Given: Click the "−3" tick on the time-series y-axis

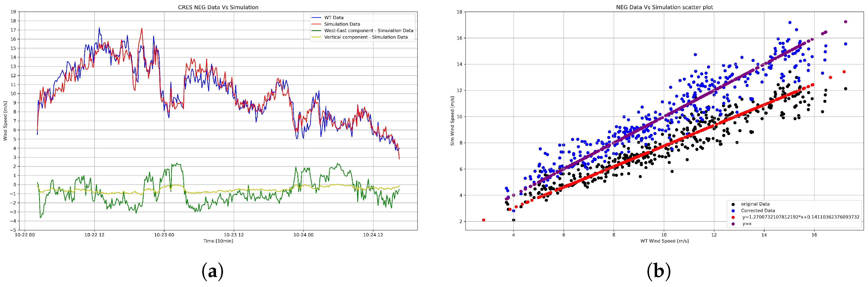Looking at the screenshot, I should tap(13, 212).
